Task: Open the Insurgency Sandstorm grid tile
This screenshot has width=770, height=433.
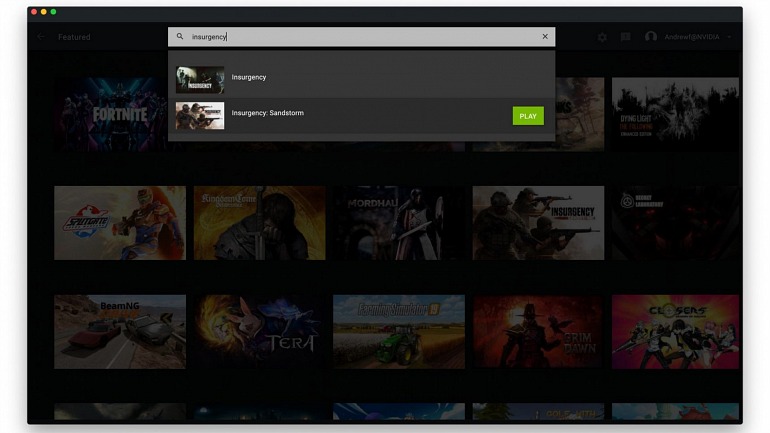Action: [538, 223]
